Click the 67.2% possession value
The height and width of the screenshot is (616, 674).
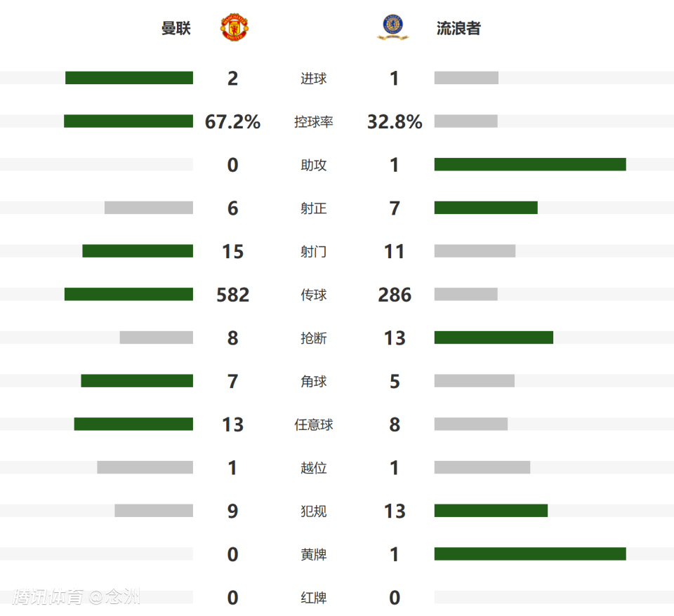(232, 122)
